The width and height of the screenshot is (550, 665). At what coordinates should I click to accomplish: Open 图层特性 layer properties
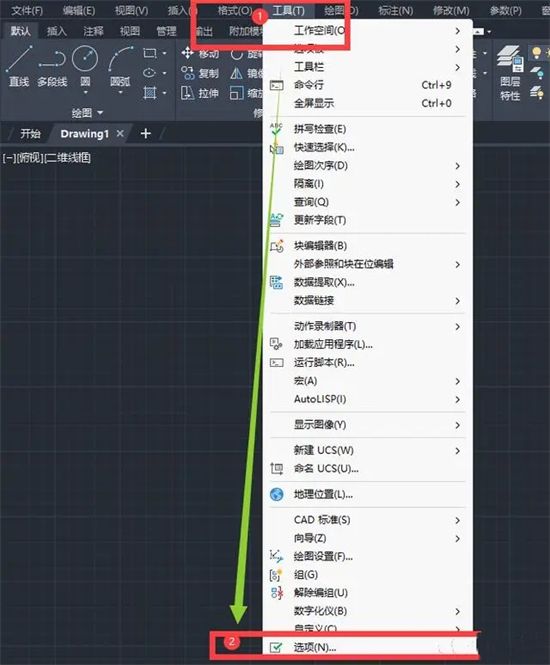click(x=510, y=73)
